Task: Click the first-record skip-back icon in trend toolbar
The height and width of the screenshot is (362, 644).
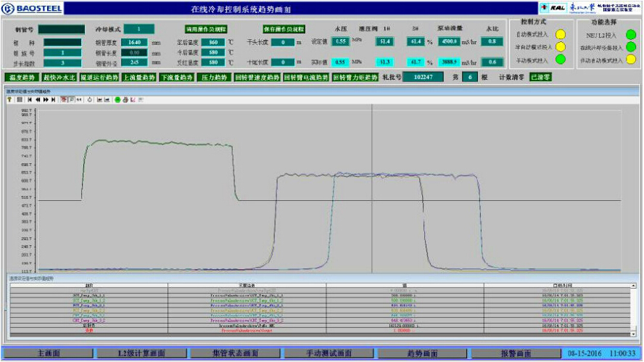Action: [29, 99]
